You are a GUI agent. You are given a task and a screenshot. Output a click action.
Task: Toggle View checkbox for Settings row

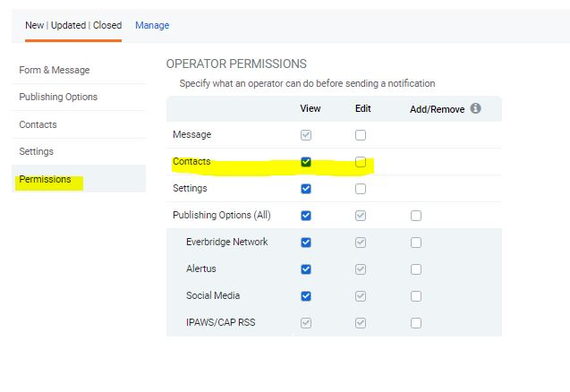tap(306, 189)
